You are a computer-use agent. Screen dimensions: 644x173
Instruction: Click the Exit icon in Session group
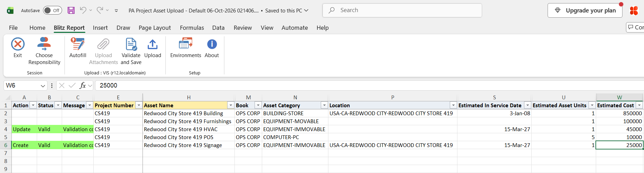(x=18, y=44)
